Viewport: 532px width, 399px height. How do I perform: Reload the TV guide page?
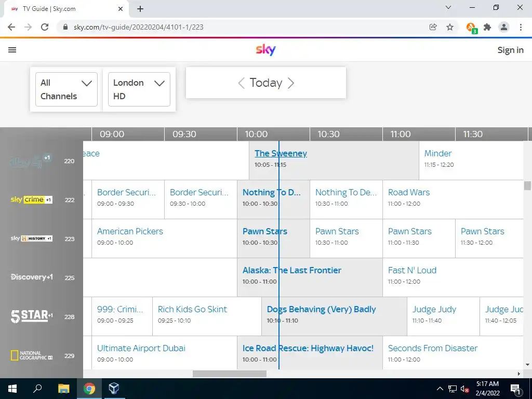pos(45,27)
